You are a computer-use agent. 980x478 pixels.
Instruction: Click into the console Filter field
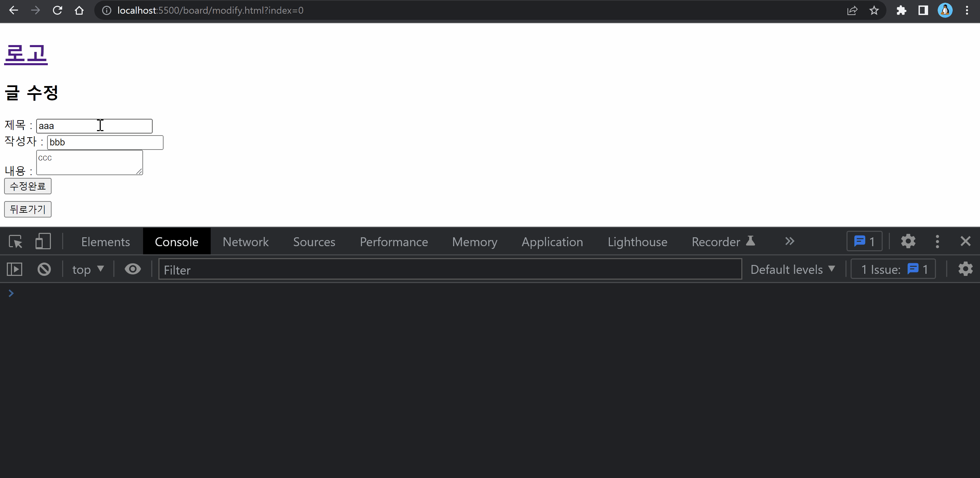[450, 270]
